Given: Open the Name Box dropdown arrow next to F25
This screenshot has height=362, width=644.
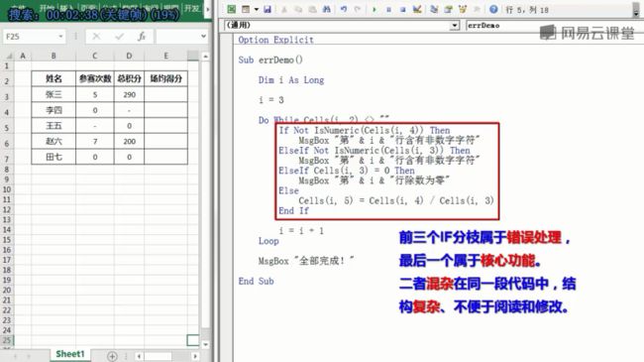Looking at the screenshot, I should pyautogui.click(x=60, y=36).
